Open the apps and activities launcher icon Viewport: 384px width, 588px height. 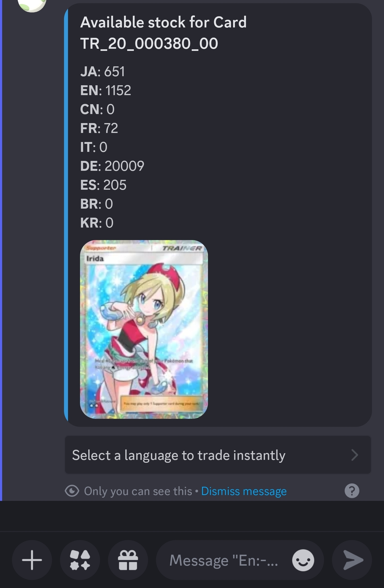click(x=80, y=560)
